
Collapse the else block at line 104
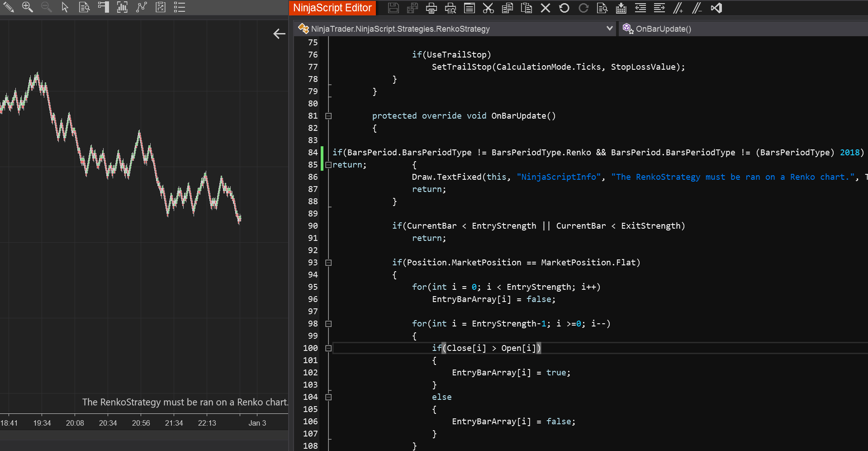tap(329, 397)
